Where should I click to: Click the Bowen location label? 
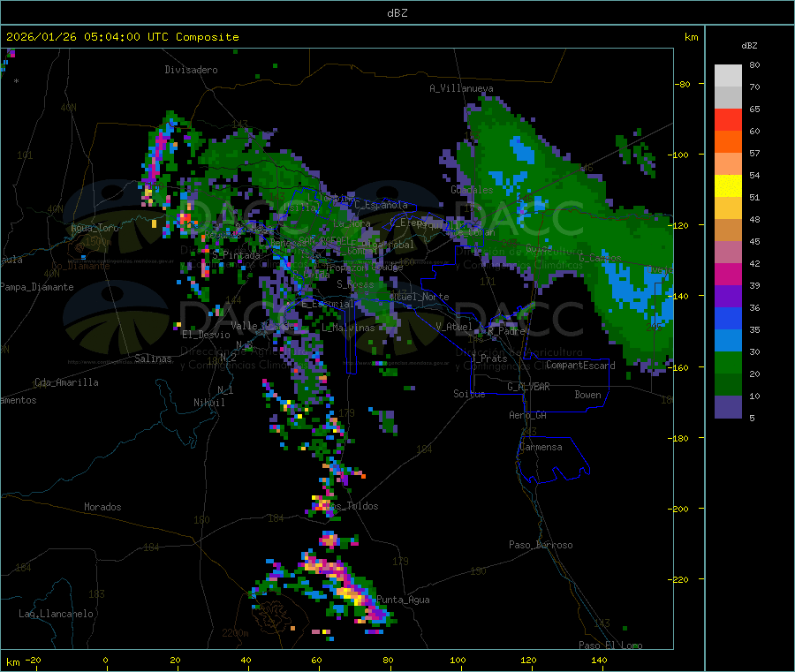tap(588, 395)
